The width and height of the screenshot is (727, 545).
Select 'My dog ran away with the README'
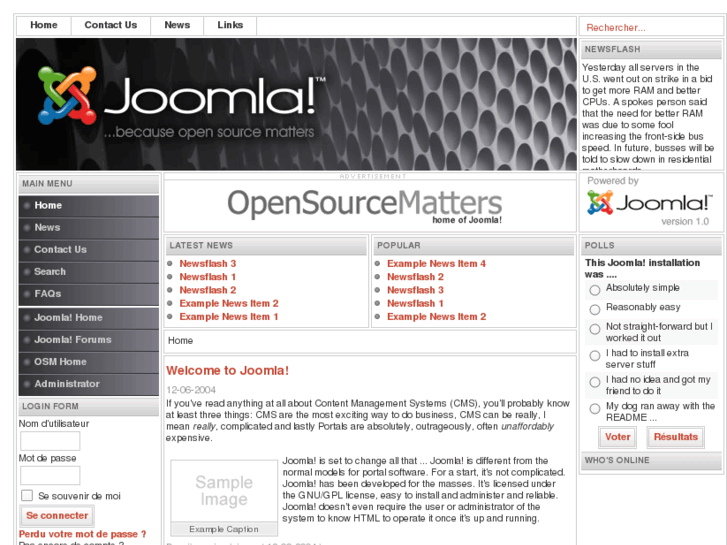(594, 409)
